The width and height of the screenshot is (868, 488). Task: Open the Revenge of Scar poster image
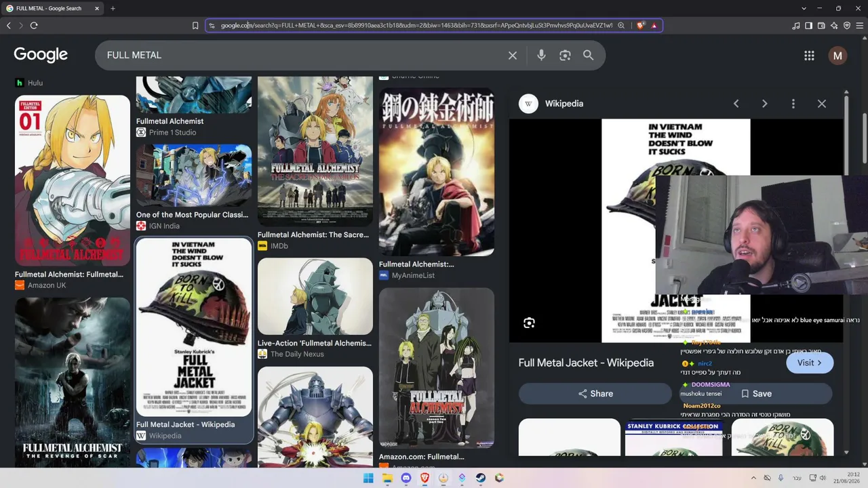[x=73, y=382]
